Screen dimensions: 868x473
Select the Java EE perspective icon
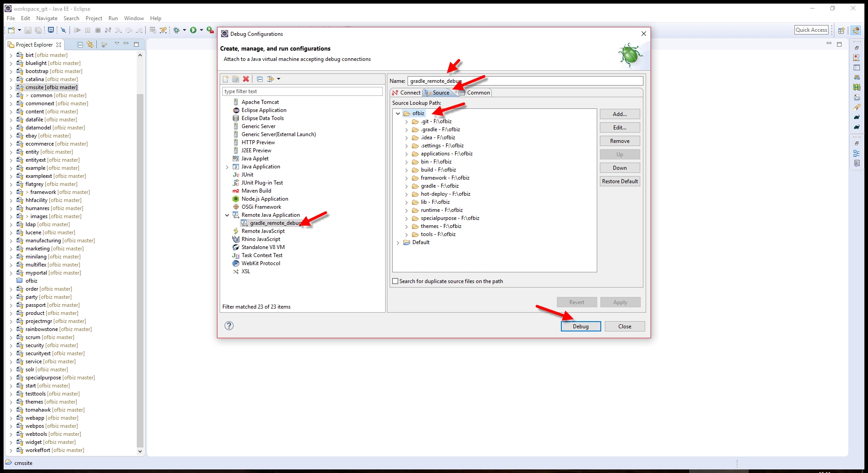pyautogui.click(x=856, y=30)
